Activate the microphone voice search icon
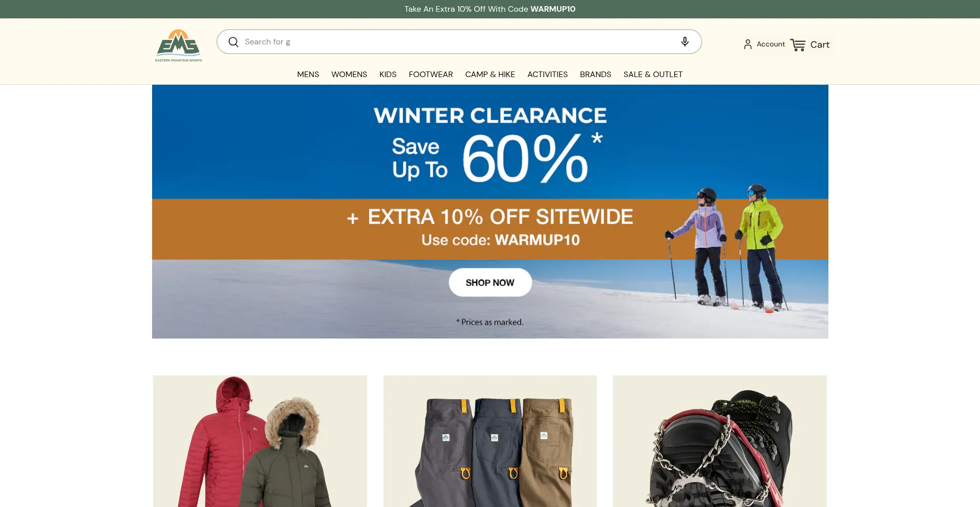The image size is (980, 507). click(685, 42)
